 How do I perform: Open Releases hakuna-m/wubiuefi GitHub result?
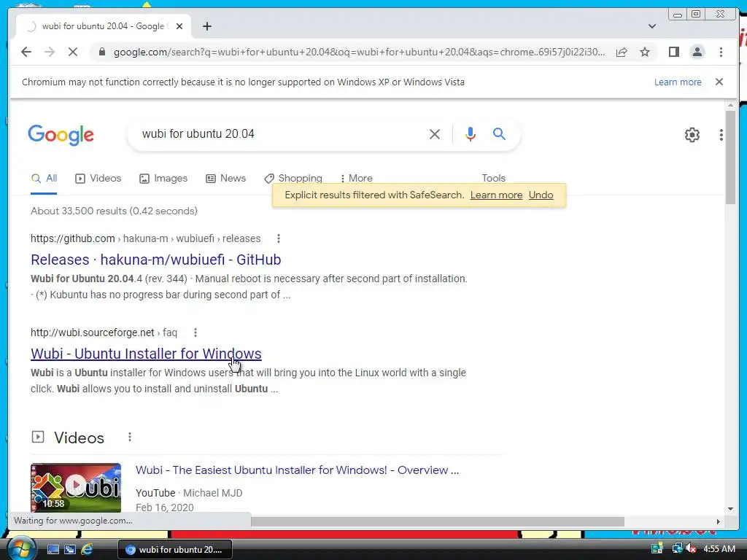click(156, 260)
